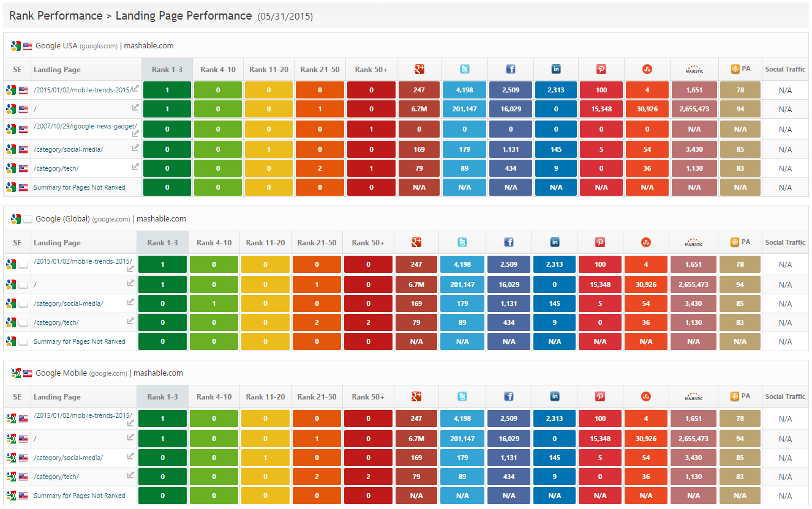This screenshot has width=812, height=509.
Task: Open external link icon beside "/" in Google (Global)
Action: click(x=130, y=283)
